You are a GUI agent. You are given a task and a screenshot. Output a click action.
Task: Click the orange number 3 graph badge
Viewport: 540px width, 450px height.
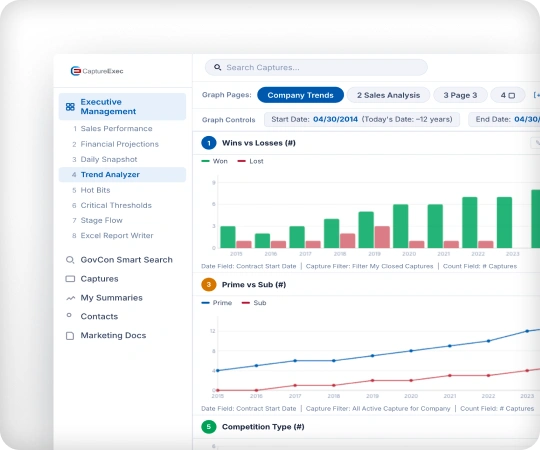[209, 285]
